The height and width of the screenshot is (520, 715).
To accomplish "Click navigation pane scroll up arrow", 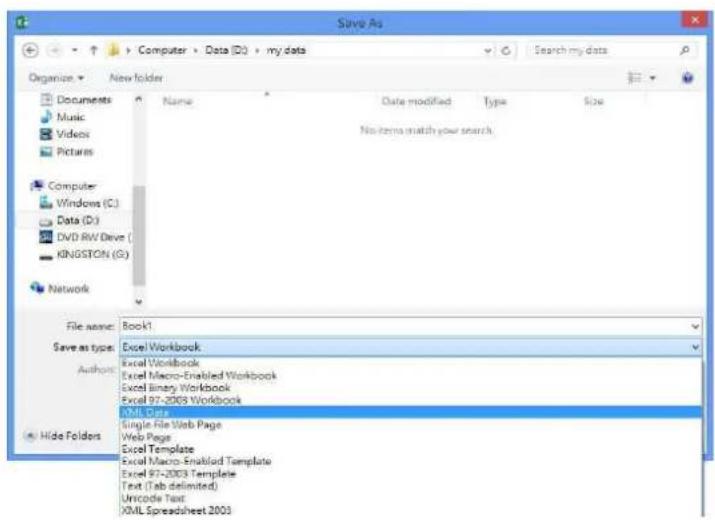I will 139,99.
